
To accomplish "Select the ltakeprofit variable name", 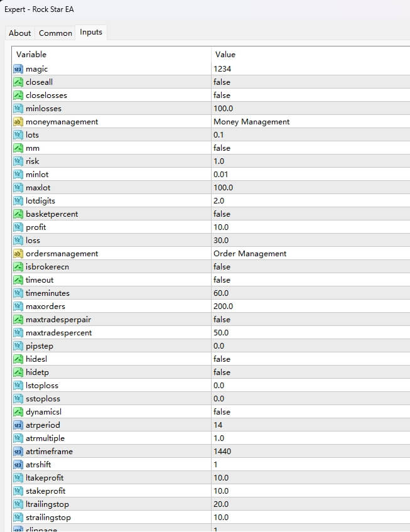I will click(x=45, y=479).
